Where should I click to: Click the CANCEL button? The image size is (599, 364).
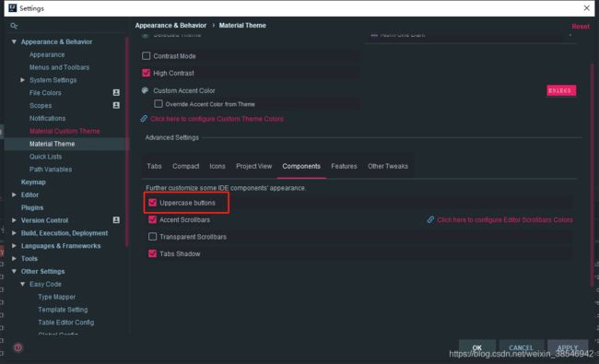pos(521,347)
